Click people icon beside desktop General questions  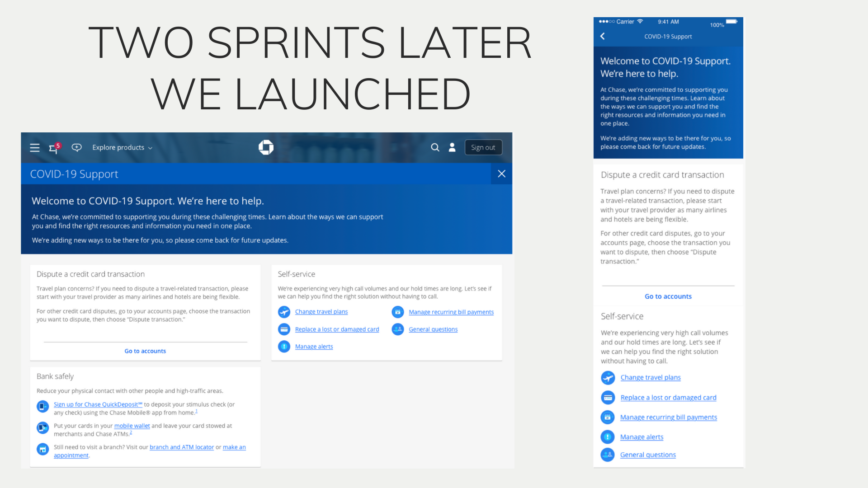point(398,329)
